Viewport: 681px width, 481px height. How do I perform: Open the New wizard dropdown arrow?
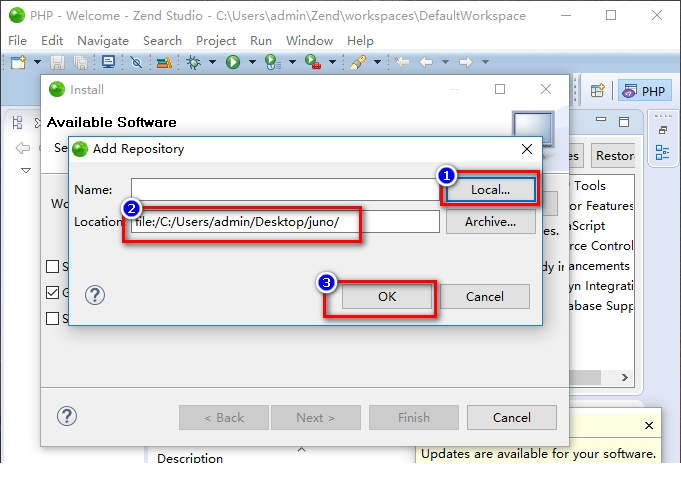pos(38,62)
